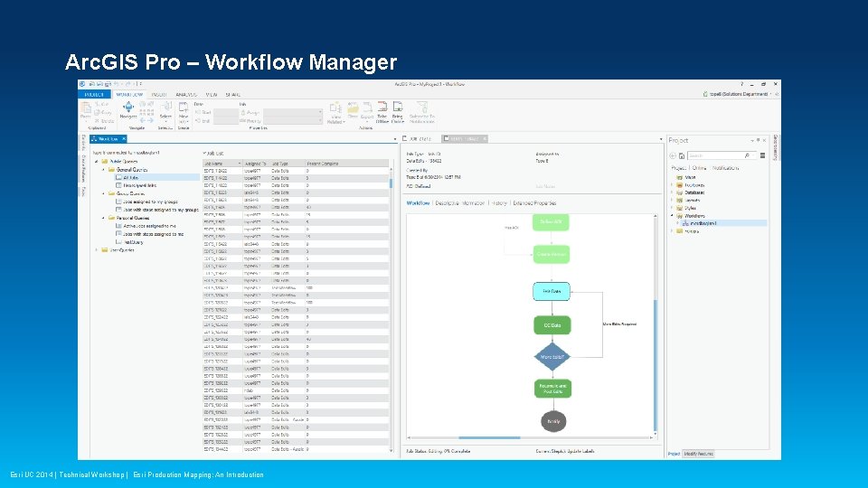Open the Job Name column dropdown arrow
868x488 pixels.
point(239,164)
